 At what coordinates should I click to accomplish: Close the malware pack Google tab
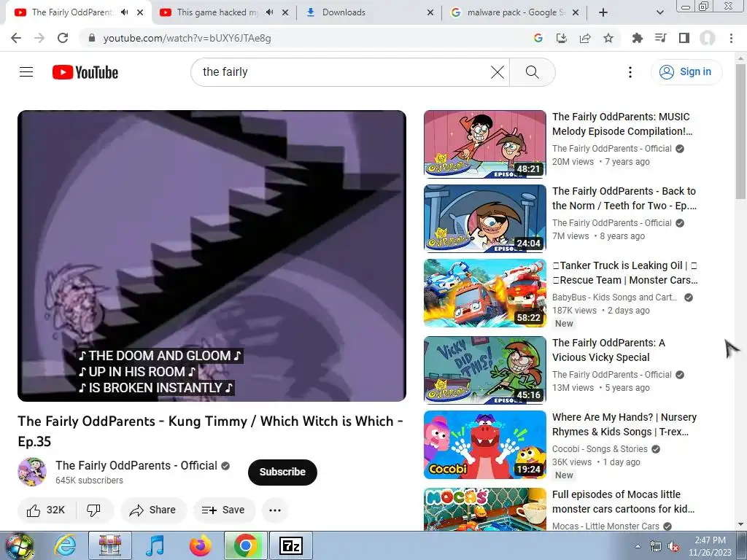pos(576,12)
